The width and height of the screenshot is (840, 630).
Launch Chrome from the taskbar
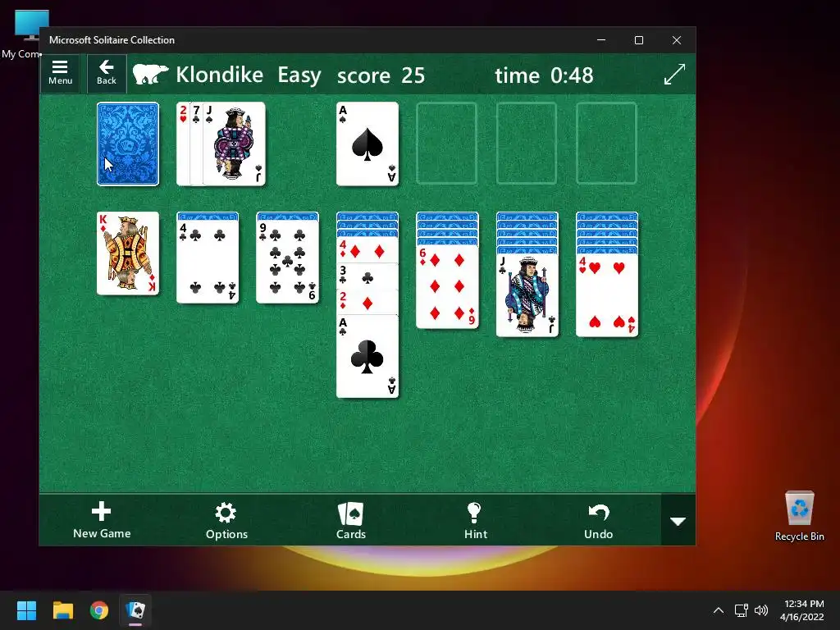pyautogui.click(x=99, y=610)
